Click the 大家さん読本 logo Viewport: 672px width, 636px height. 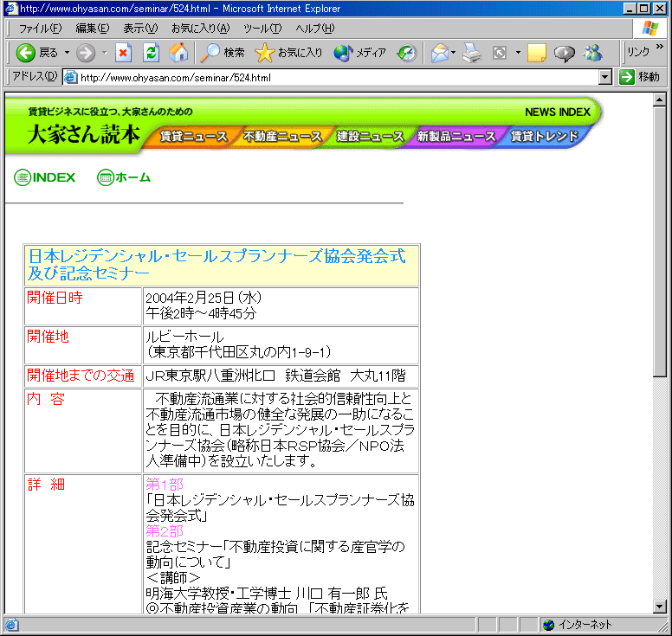click(84, 134)
